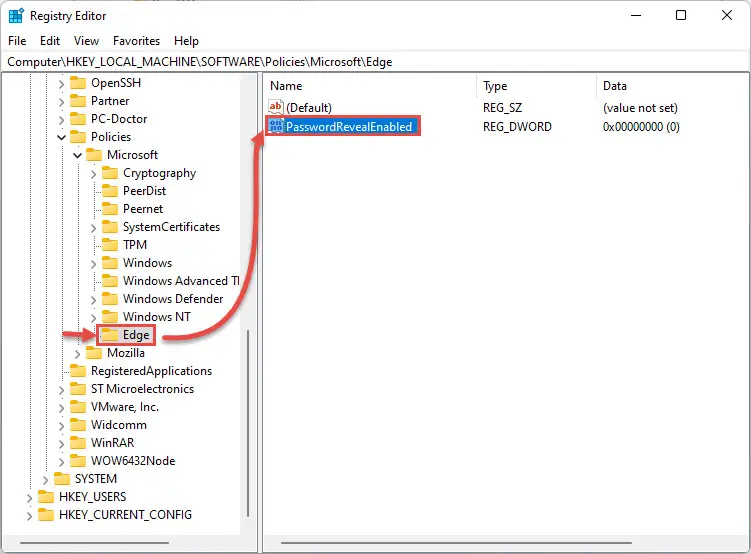Minimize the Registry Editor window
This screenshot has width=751, height=554.
(x=636, y=15)
